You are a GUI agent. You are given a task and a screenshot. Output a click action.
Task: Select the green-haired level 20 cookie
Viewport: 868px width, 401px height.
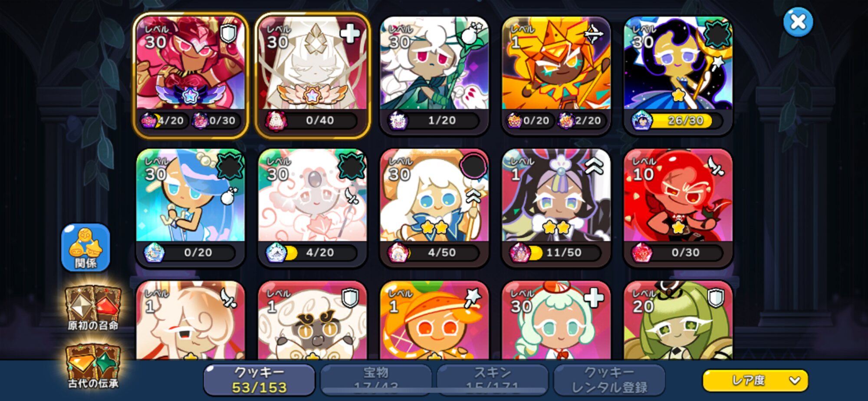coord(678,320)
